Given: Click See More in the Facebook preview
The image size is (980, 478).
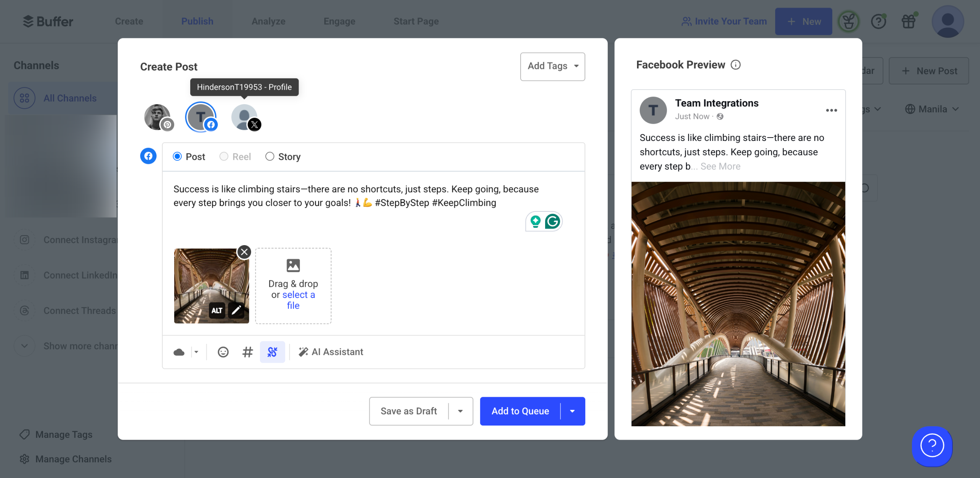Looking at the screenshot, I should click(x=720, y=166).
